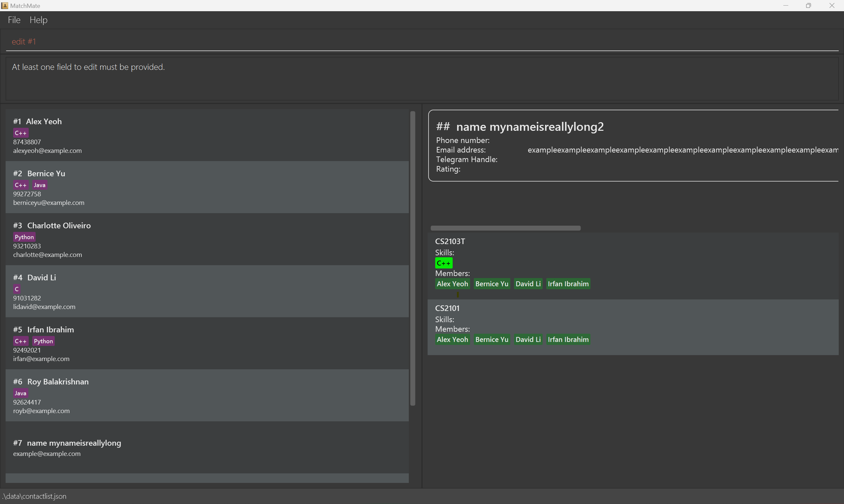Viewport: 844px width, 504px height.
Task: Click Irfan Ibrahim's Python skill tag
Action: [x=43, y=341]
